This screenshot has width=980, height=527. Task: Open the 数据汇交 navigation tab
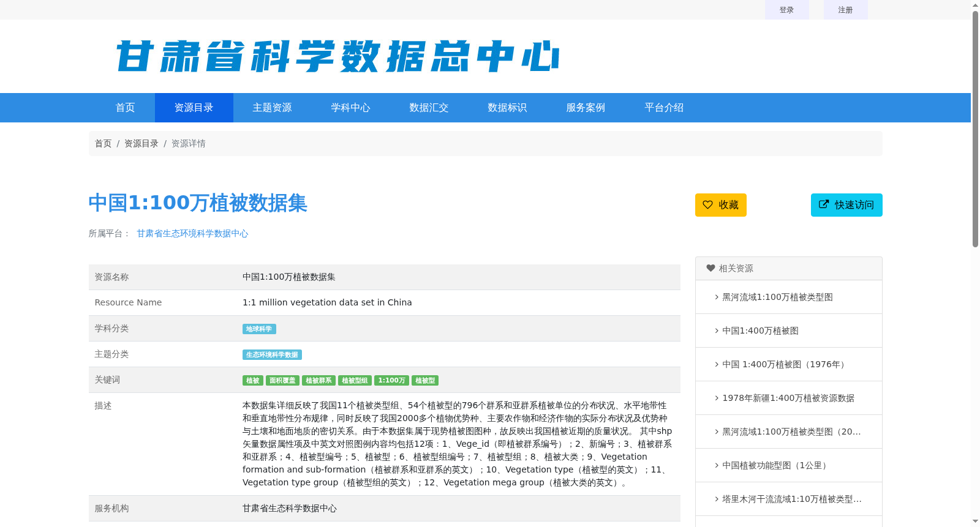tap(429, 108)
